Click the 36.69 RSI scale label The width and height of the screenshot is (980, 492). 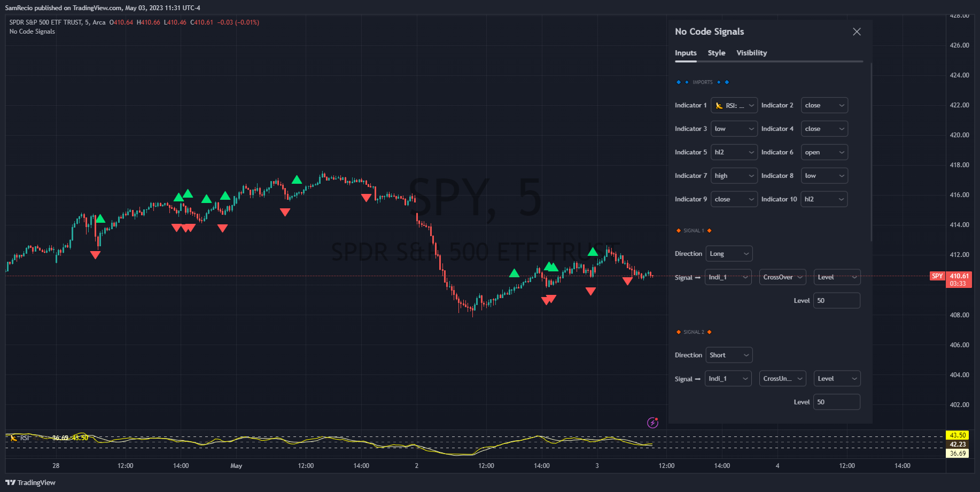(958, 454)
